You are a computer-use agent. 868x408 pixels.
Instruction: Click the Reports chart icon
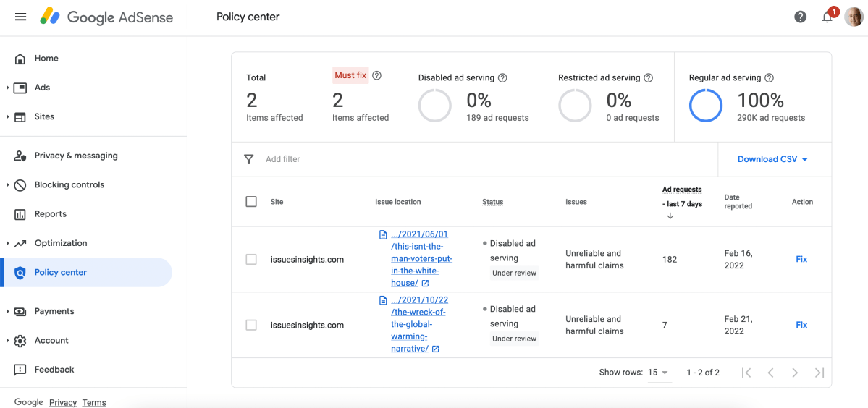pos(20,215)
